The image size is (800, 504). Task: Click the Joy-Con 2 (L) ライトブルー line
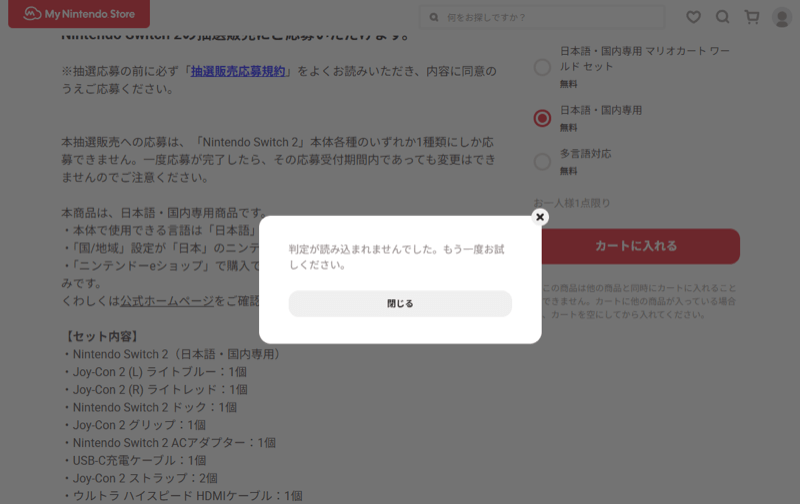(x=155, y=372)
